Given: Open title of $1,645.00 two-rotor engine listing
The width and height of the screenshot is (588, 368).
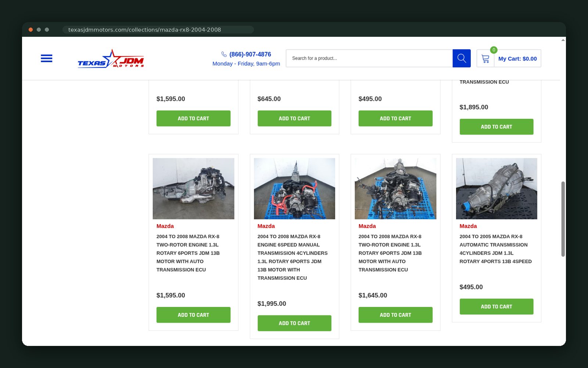Looking at the screenshot, I should pos(390,253).
